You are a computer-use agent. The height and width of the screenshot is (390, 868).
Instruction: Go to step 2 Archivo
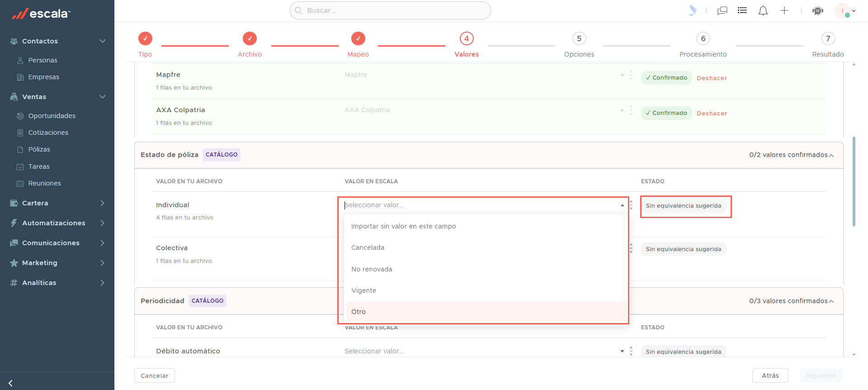(250, 44)
